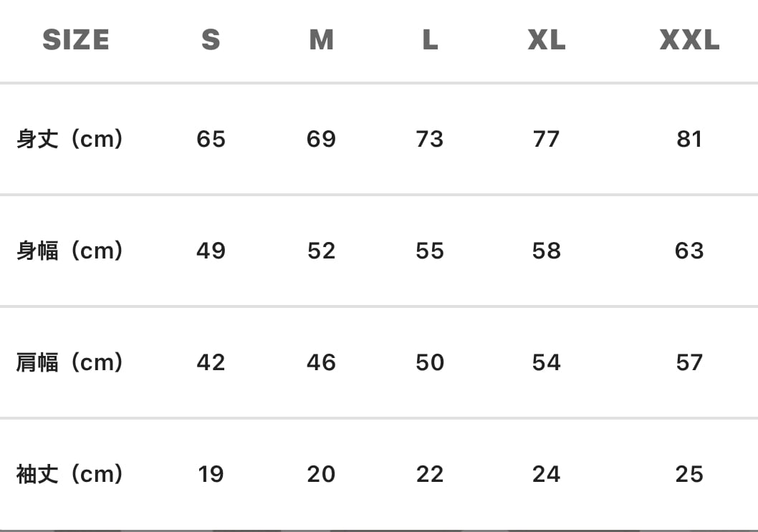
Task: Select the 袖丈 value 19 for size S
Action: tap(211, 474)
